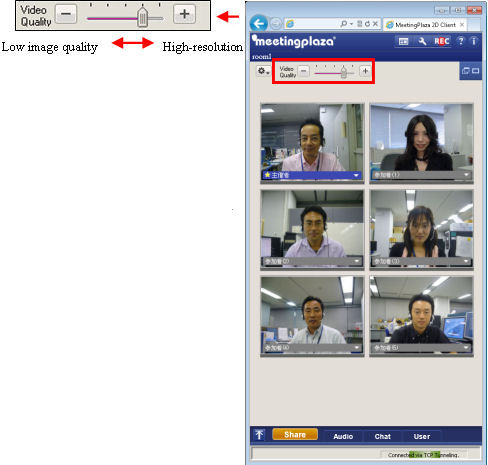The image size is (488, 465).
Task: Expand the host video name bar dropdown
Action: [356, 175]
